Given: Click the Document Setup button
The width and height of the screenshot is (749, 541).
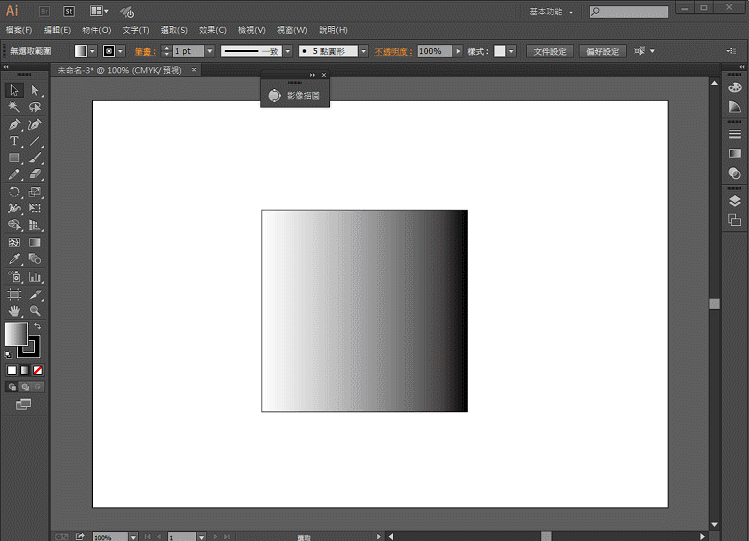Looking at the screenshot, I should click(550, 51).
